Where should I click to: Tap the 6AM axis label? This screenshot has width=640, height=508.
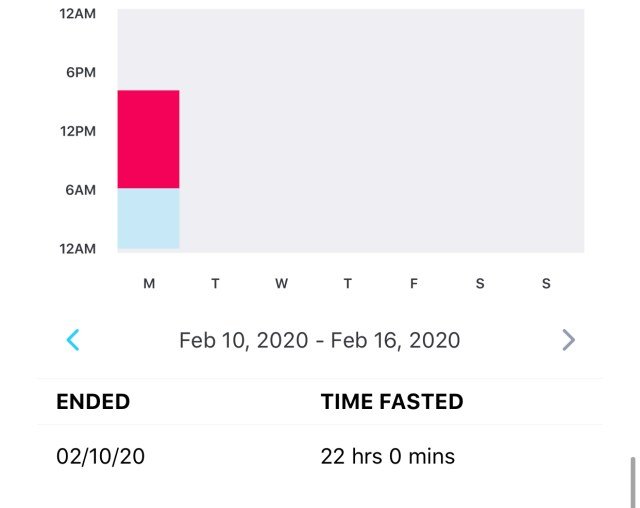[x=81, y=190]
